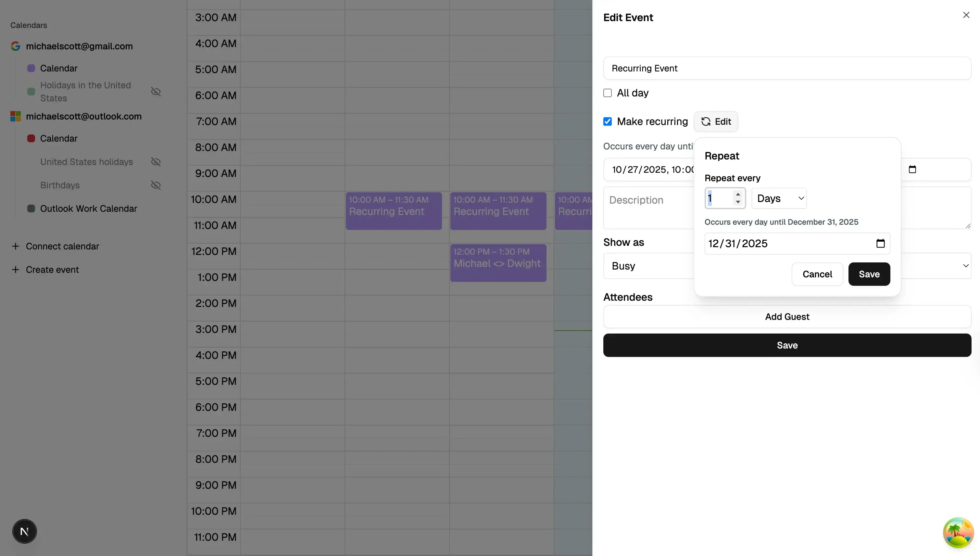Click the plus icon next to Create event
Image resolution: width=980 pixels, height=556 pixels.
(x=16, y=270)
